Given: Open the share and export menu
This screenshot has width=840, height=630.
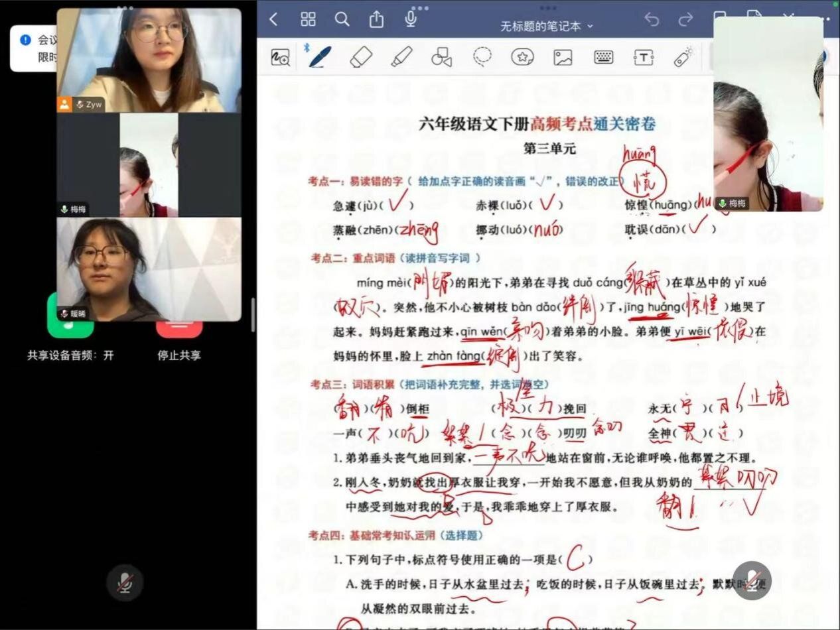Looking at the screenshot, I should coord(376,19).
